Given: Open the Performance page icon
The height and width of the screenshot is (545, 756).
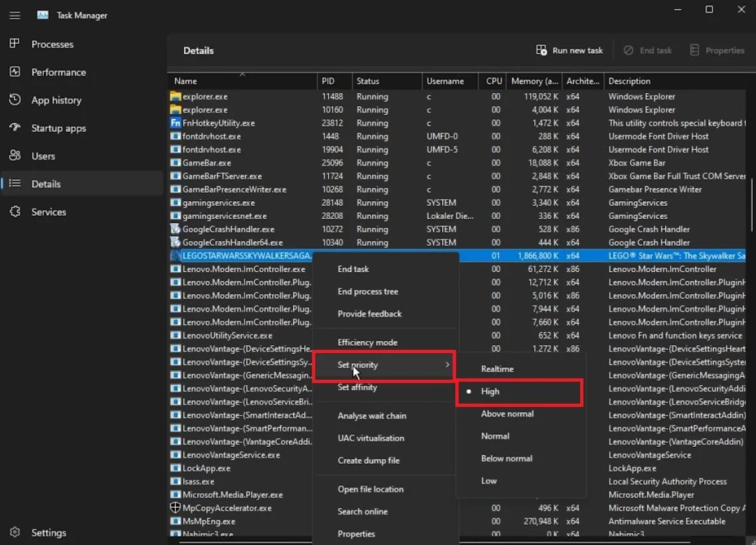Looking at the screenshot, I should tap(15, 72).
